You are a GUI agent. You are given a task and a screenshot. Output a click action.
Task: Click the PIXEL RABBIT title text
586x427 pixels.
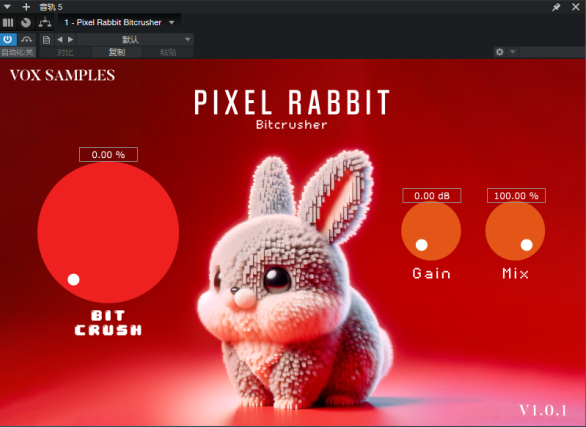[292, 102]
